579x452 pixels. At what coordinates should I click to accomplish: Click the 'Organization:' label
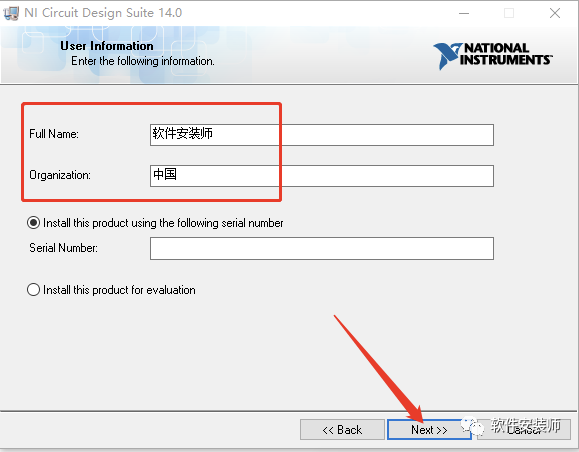tap(60, 175)
